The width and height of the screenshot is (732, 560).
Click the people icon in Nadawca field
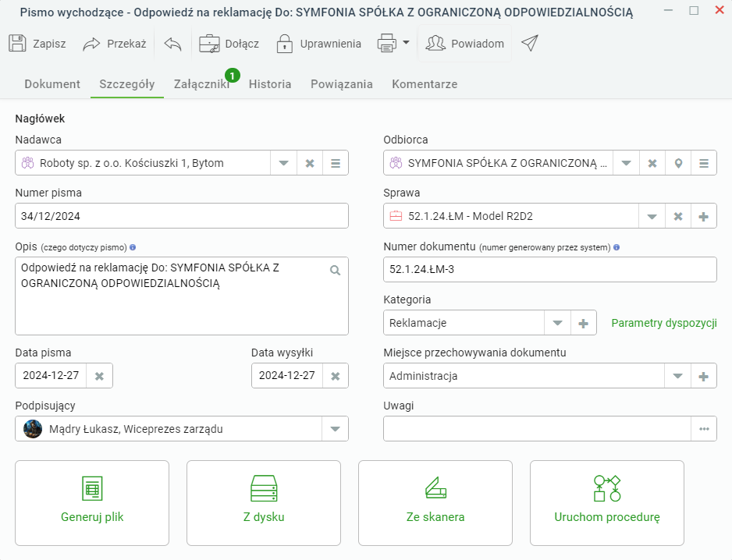tap(28, 163)
